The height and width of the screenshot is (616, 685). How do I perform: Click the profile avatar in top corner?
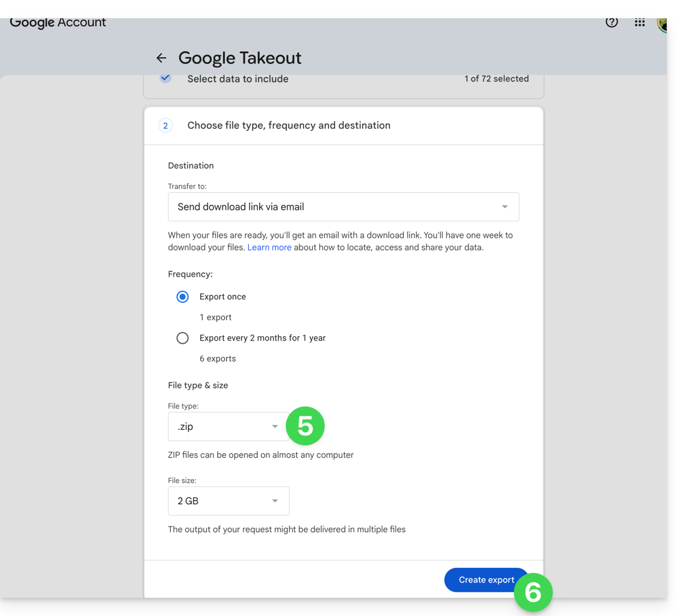tap(662, 24)
